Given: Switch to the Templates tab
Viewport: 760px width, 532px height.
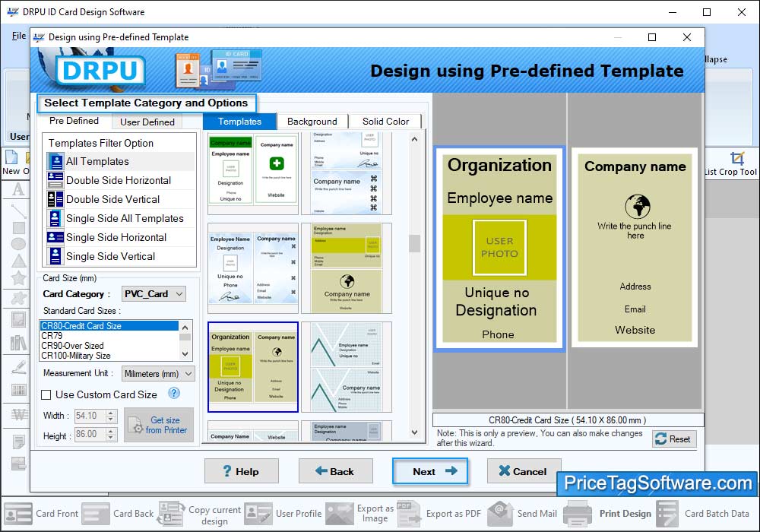Looking at the screenshot, I should 240,122.
